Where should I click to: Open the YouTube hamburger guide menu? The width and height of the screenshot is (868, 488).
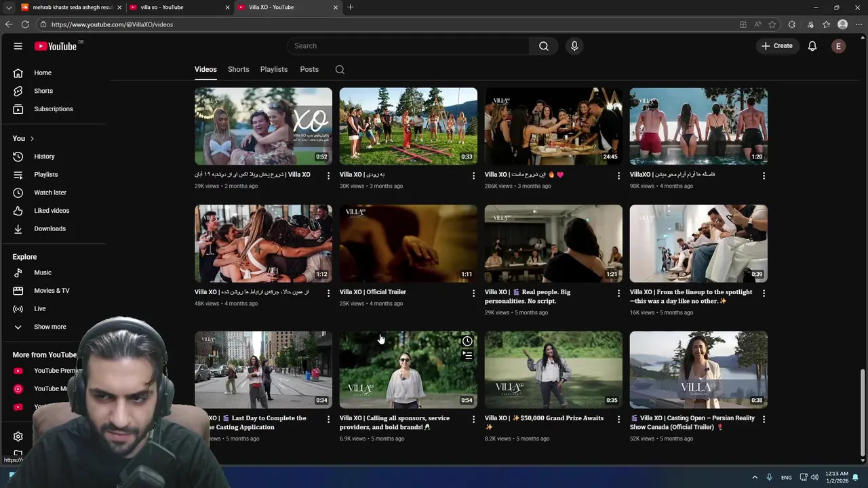[x=18, y=46]
